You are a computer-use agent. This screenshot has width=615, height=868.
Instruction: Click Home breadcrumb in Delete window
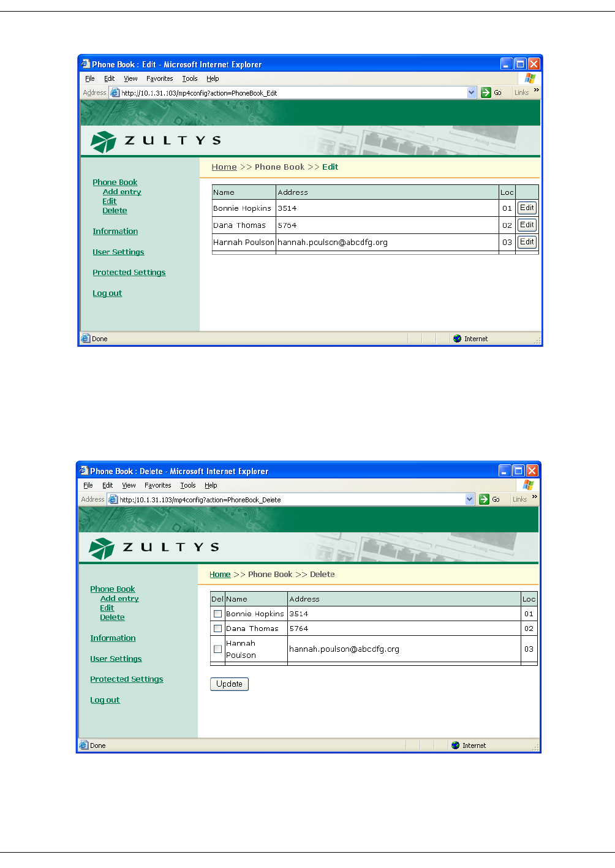pyautogui.click(x=220, y=575)
